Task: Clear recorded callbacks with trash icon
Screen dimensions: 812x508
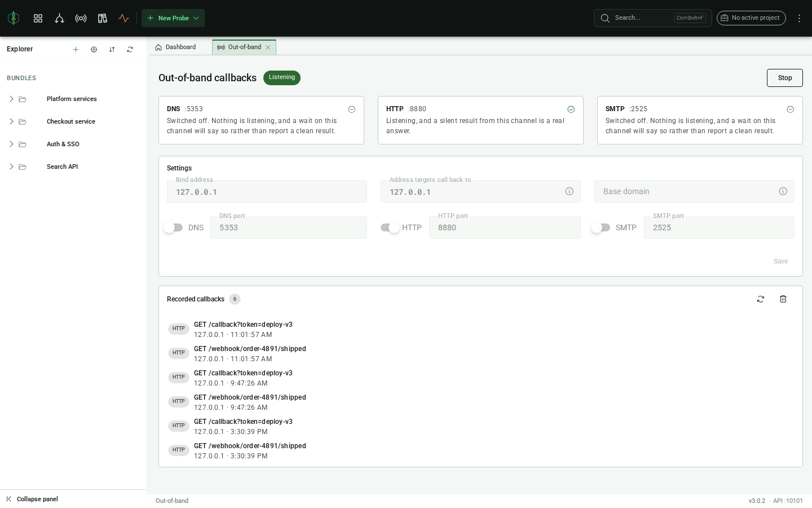Action: point(783,299)
